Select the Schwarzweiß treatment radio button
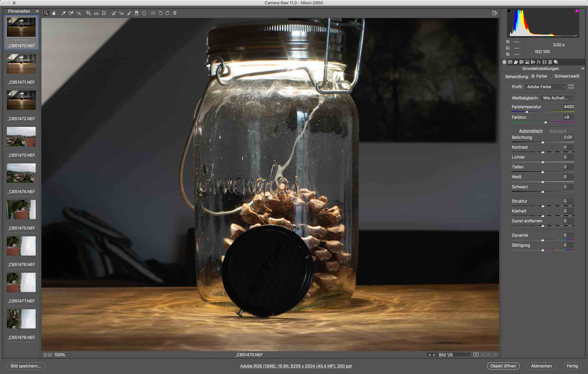The image size is (588, 374). click(x=551, y=76)
